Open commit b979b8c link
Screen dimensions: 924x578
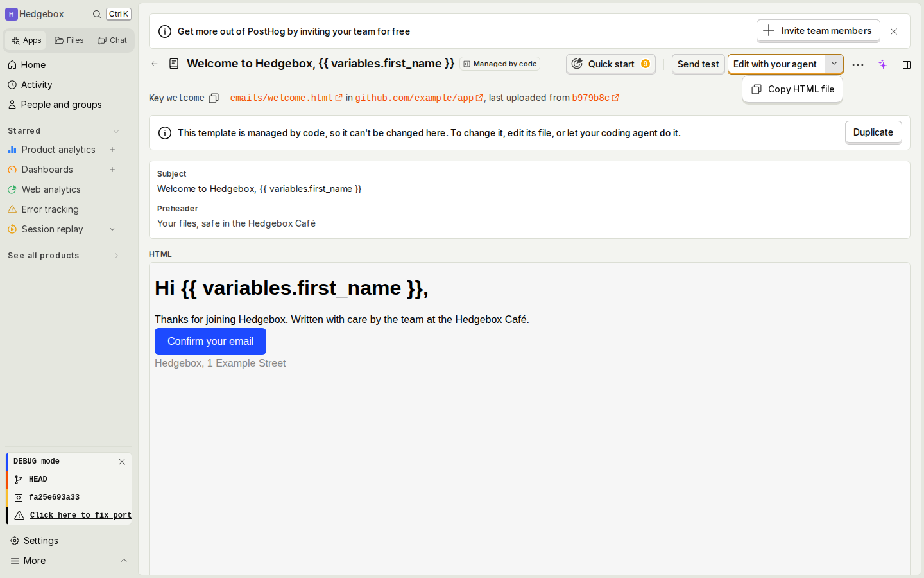click(x=595, y=98)
